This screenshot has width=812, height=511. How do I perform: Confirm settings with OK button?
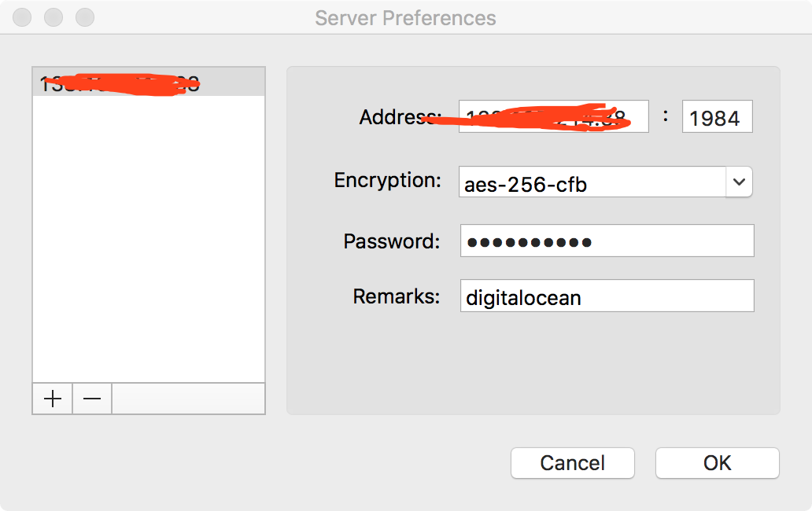(x=718, y=463)
